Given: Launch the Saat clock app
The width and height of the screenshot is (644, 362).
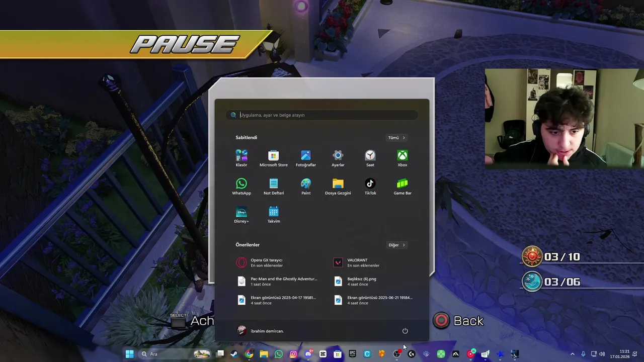Looking at the screenshot, I should coord(370,158).
